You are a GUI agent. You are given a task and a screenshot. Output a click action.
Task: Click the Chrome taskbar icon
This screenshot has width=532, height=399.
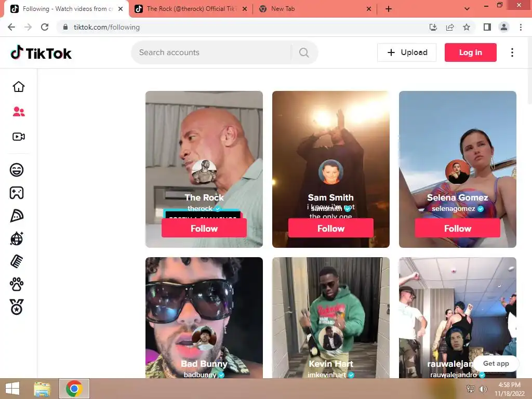[74, 389]
